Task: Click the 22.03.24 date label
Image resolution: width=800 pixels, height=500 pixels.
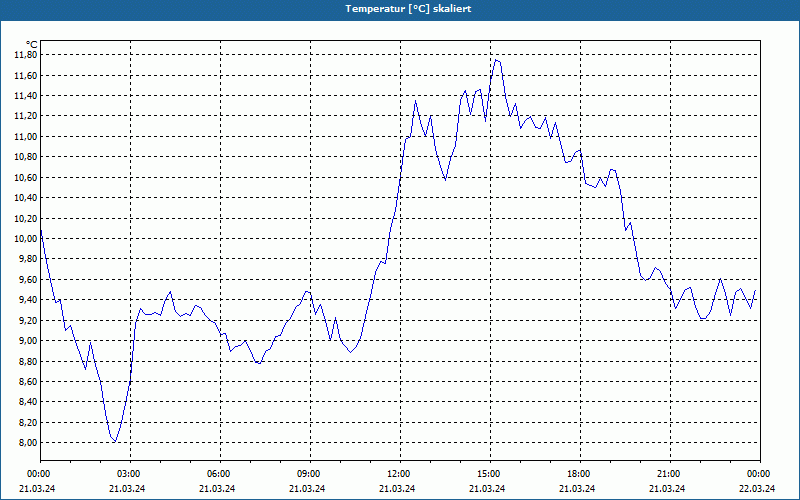Action: (757, 488)
